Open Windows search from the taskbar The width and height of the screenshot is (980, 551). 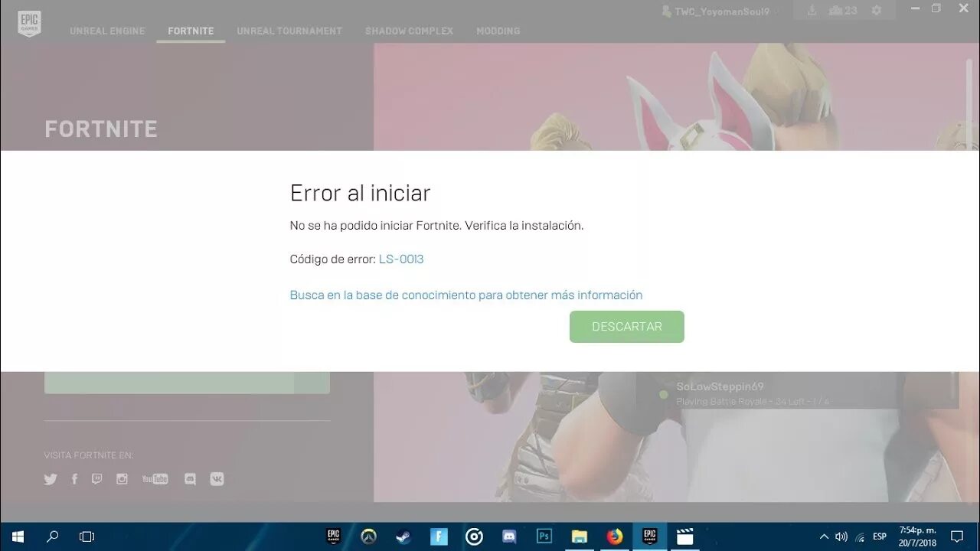[53, 536]
